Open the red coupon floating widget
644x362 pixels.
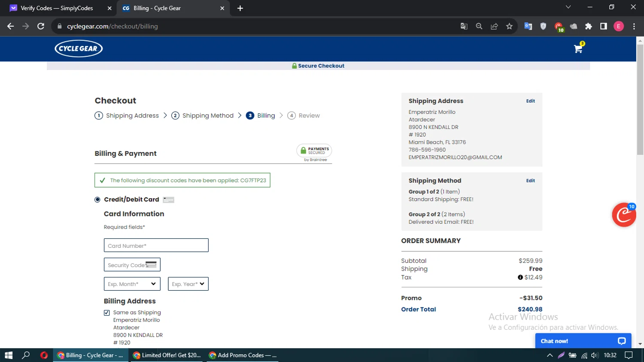[x=623, y=215]
